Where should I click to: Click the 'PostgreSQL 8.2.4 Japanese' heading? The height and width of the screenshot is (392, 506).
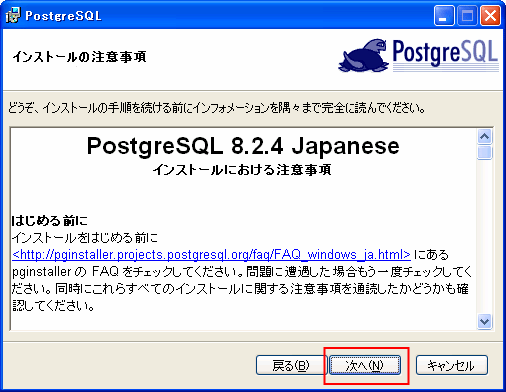243,146
